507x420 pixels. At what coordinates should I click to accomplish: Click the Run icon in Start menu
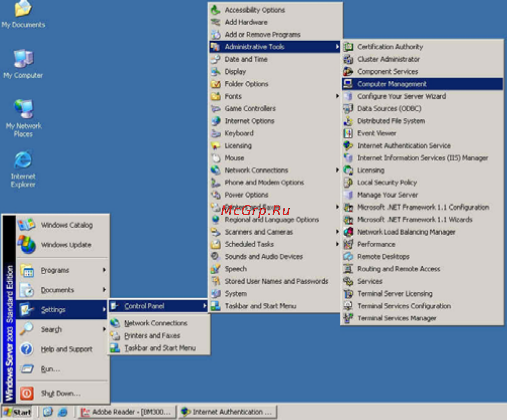pos(27,369)
